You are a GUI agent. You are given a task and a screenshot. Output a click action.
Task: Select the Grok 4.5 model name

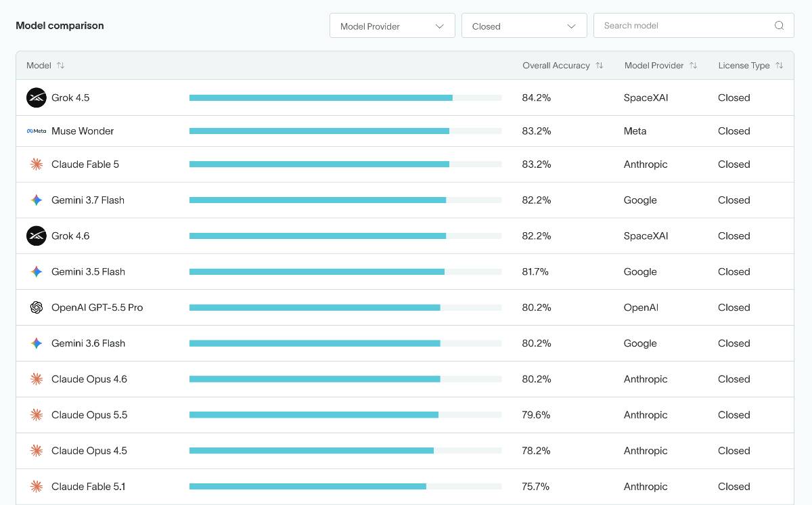[70, 97]
